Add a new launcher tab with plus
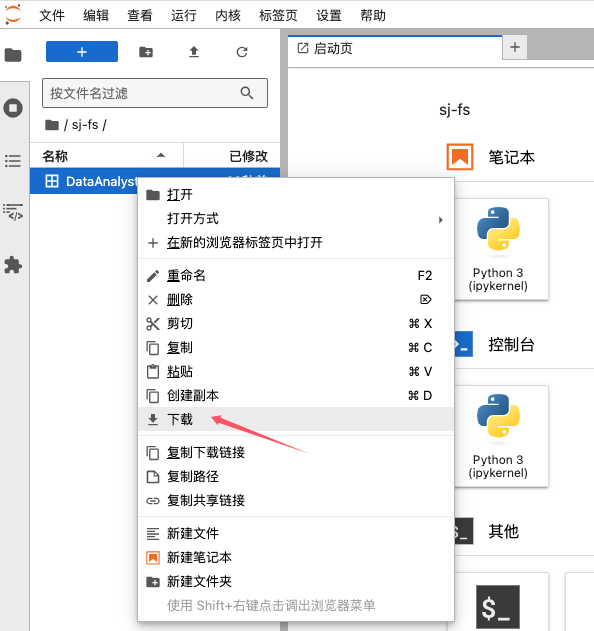This screenshot has height=631, width=594. coord(515,47)
